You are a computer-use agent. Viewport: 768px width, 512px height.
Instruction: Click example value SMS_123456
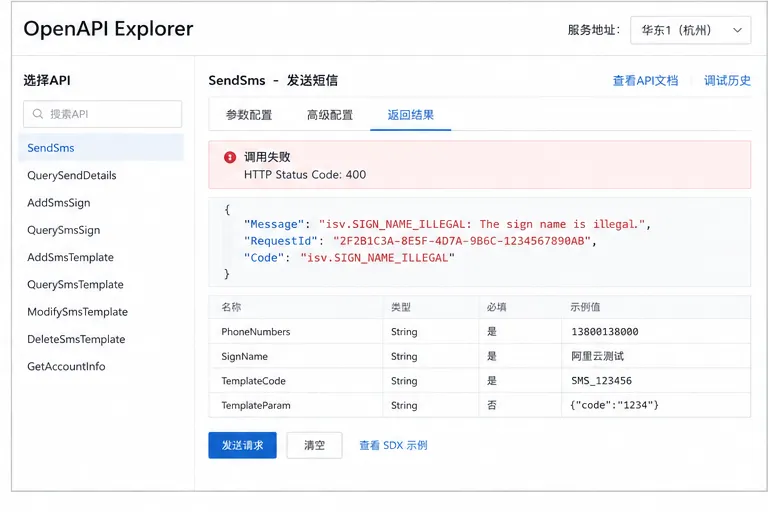click(601, 381)
